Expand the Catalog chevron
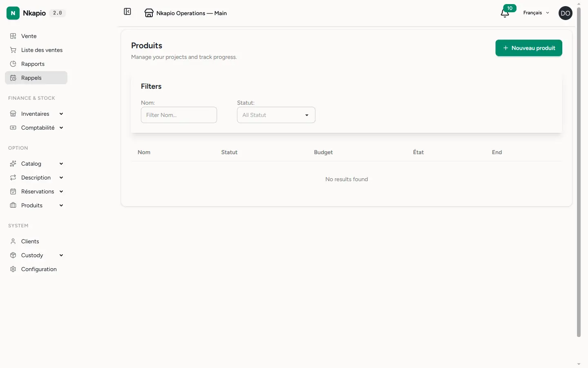The image size is (588, 368). click(61, 164)
